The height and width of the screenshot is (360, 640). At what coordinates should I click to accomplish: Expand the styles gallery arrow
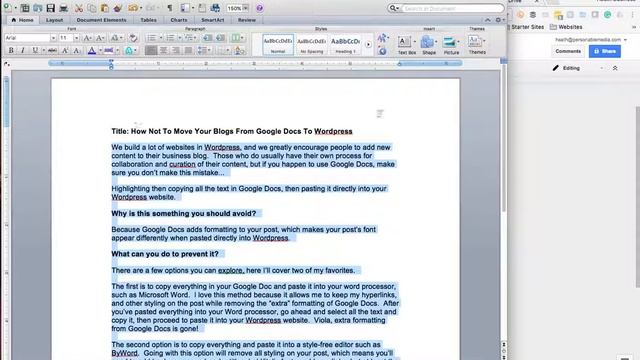(368, 45)
